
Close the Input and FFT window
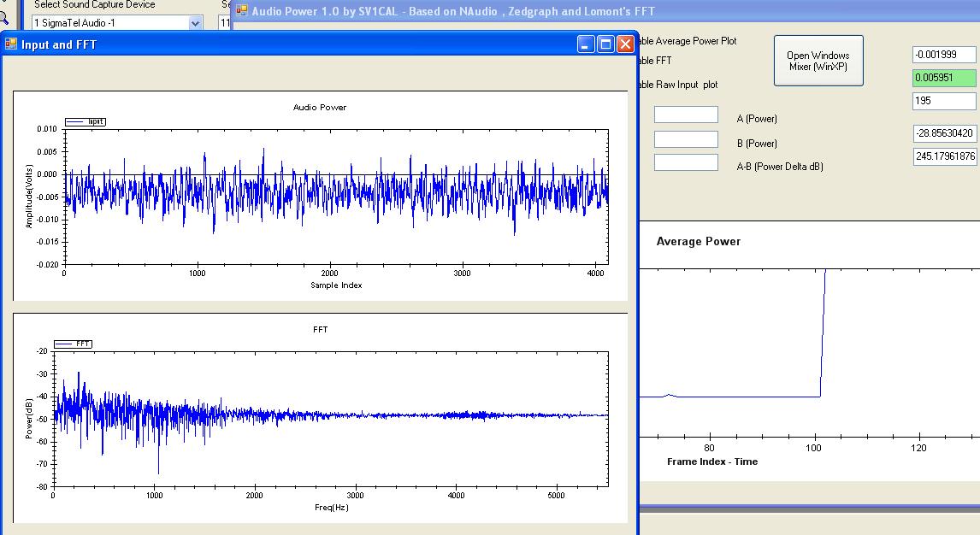click(625, 44)
